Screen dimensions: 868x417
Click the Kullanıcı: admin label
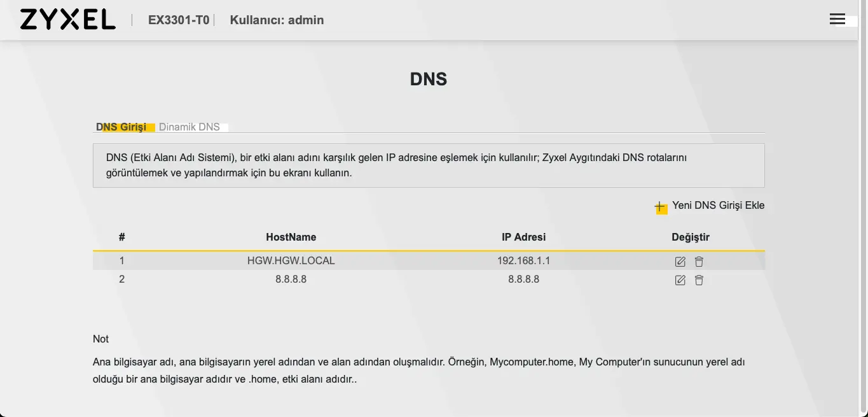(x=277, y=20)
